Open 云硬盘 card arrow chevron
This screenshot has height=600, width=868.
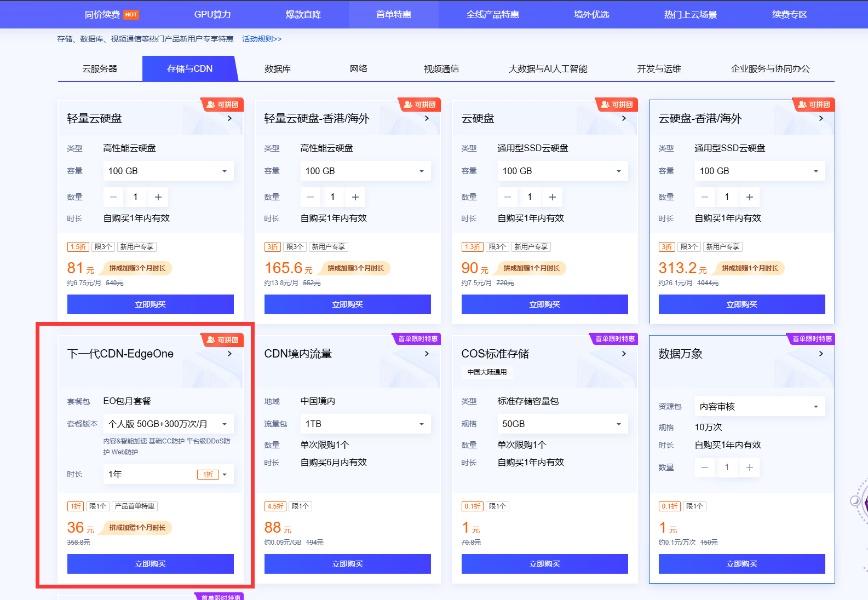tap(624, 118)
